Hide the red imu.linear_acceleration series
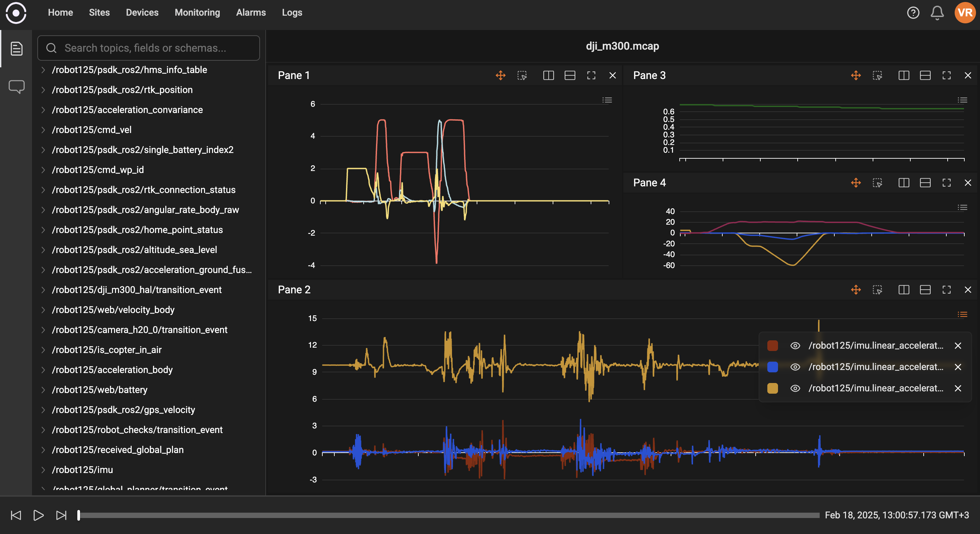The image size is (980, 534). click(795, 346)
